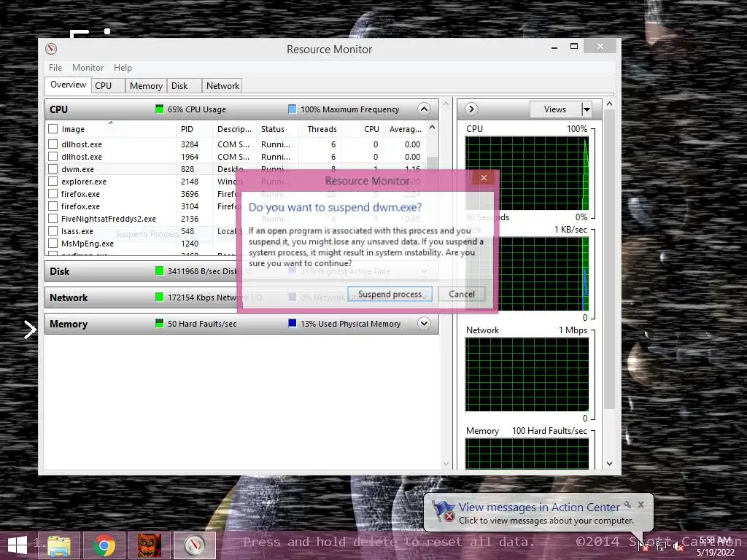Sort processes by PID column header
Image resolution: width=747 pixels, height=560 pixels.
tap(194, 129)
